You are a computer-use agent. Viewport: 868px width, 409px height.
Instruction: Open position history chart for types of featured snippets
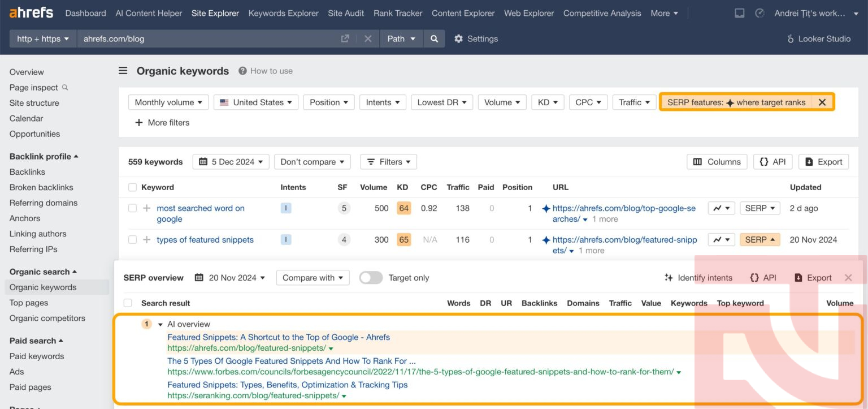click(721, 240)
